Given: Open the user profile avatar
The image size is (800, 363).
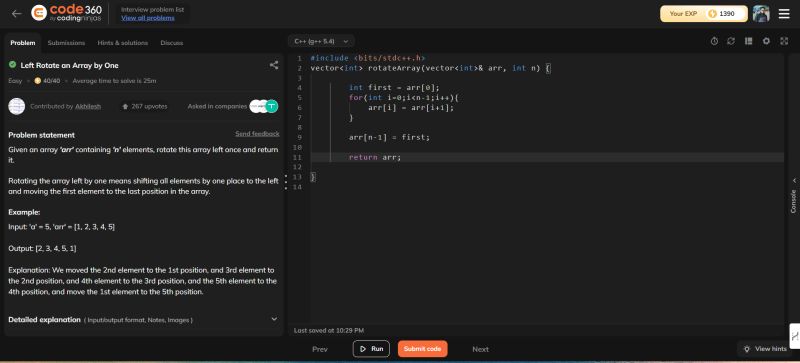Looking at the screenshot, I should pos(761,14).
